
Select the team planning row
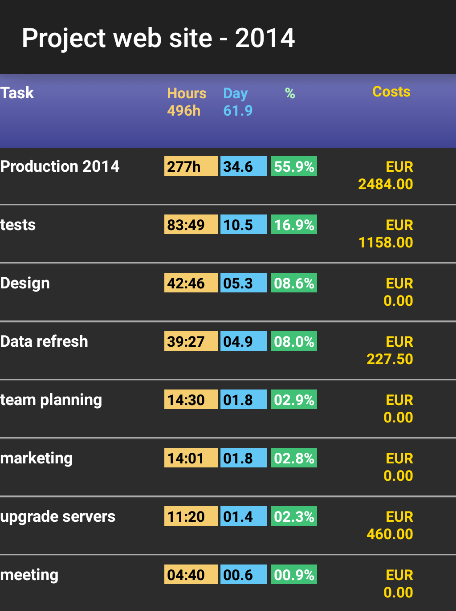tap(228, 408)
